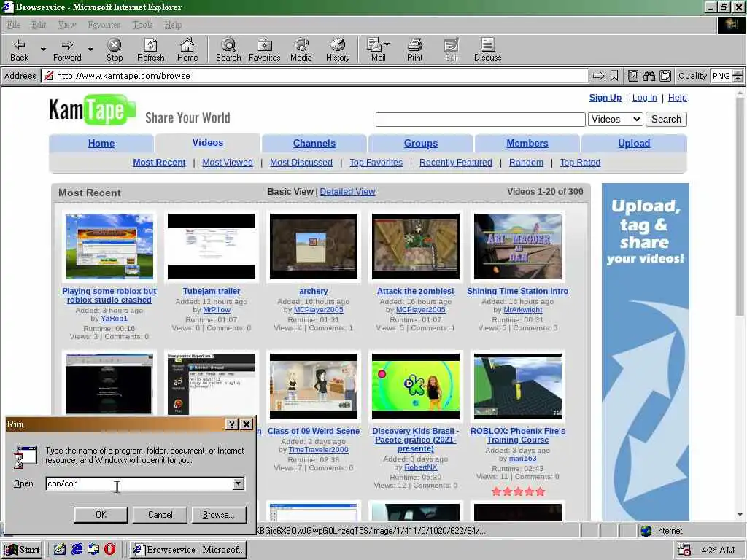The width and height of the screenshot is (747, 560).
Task: Click Browse... in the Run dialog
Action: [x=219, y=515]
